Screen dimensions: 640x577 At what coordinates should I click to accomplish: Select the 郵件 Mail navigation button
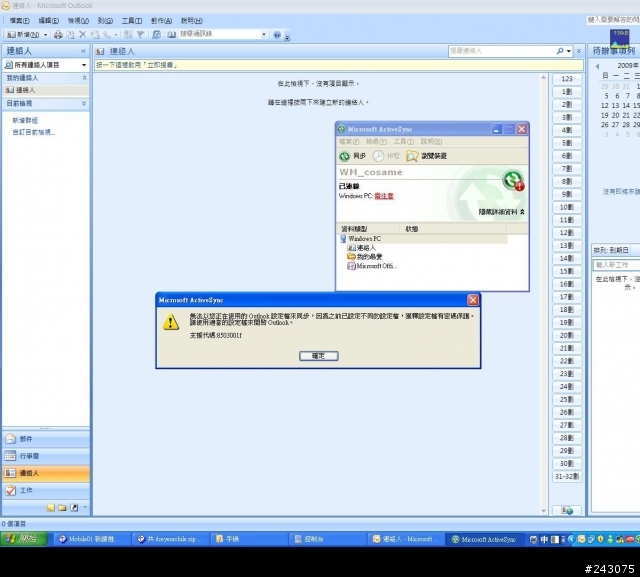46,439
